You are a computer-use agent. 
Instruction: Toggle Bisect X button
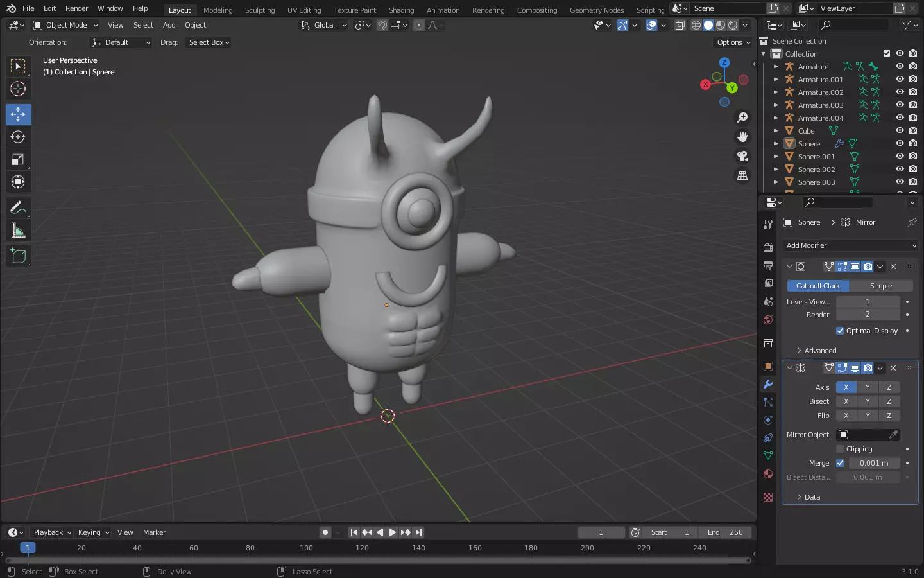846,401
